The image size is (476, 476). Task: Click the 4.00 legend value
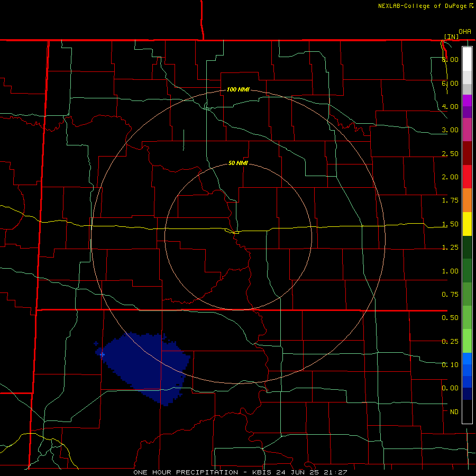(450, 106)
